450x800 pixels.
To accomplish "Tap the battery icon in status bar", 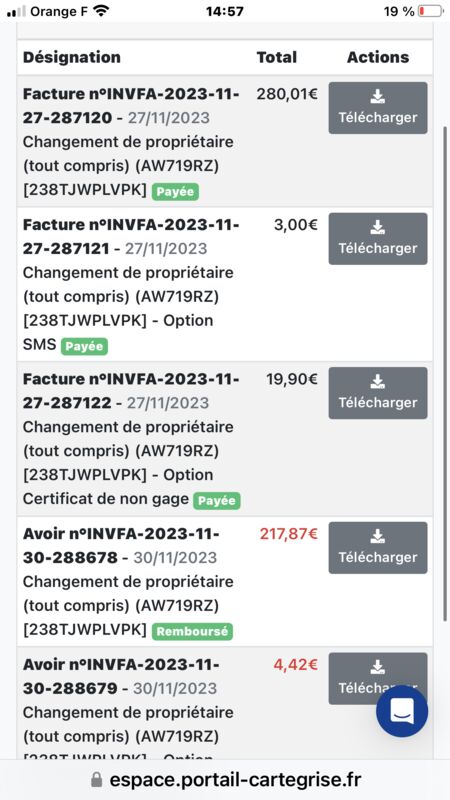I will (x=431, y=11).
